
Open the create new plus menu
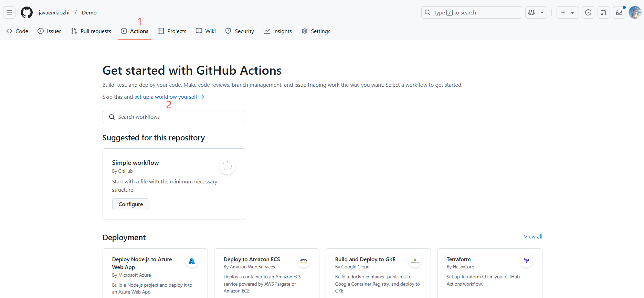(x=568, y=12)
